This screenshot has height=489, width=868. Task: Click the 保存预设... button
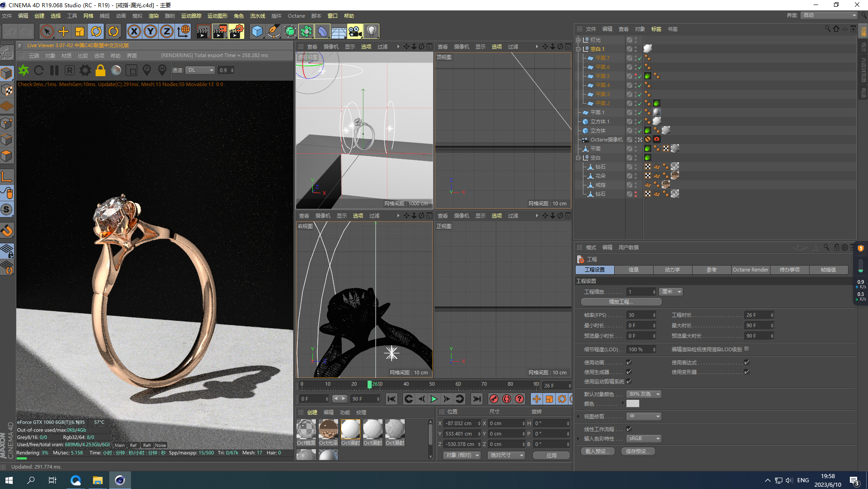click(638, 451)
